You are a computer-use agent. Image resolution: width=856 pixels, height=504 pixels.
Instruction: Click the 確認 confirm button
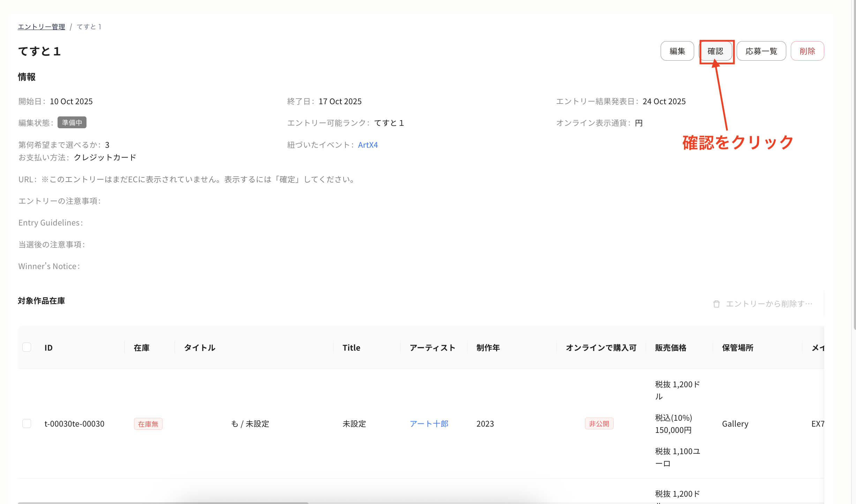point(716,51)
